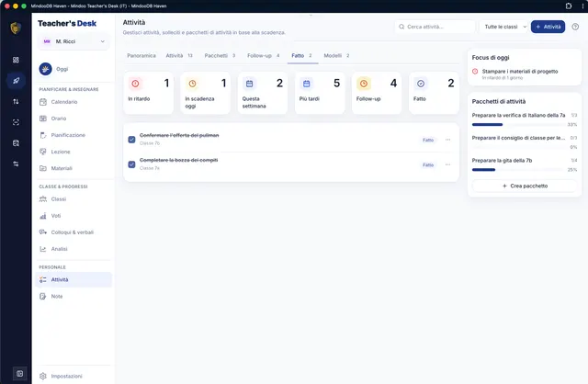Click the help question mark icon
588x384 pixels.
[x=575, y=27]
